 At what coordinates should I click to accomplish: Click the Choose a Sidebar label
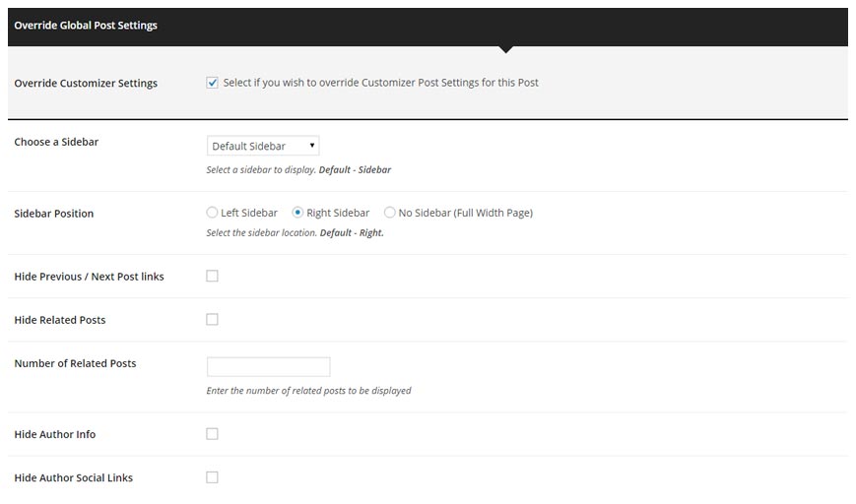pyautogui.click(x=56, y=142)
